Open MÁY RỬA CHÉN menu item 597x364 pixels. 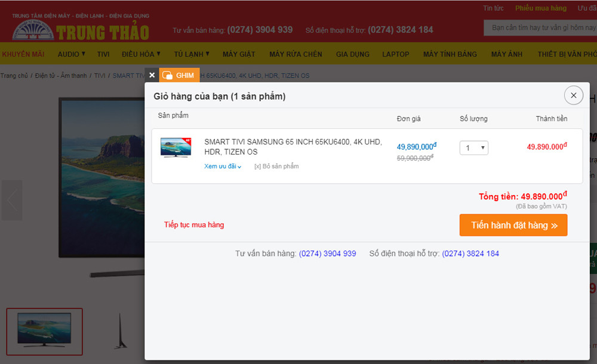click(x=296, y=54)
